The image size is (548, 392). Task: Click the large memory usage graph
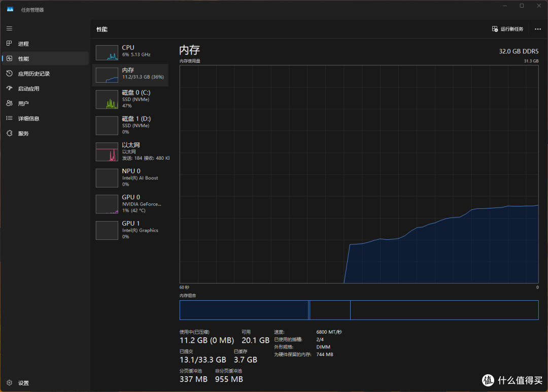359,174
